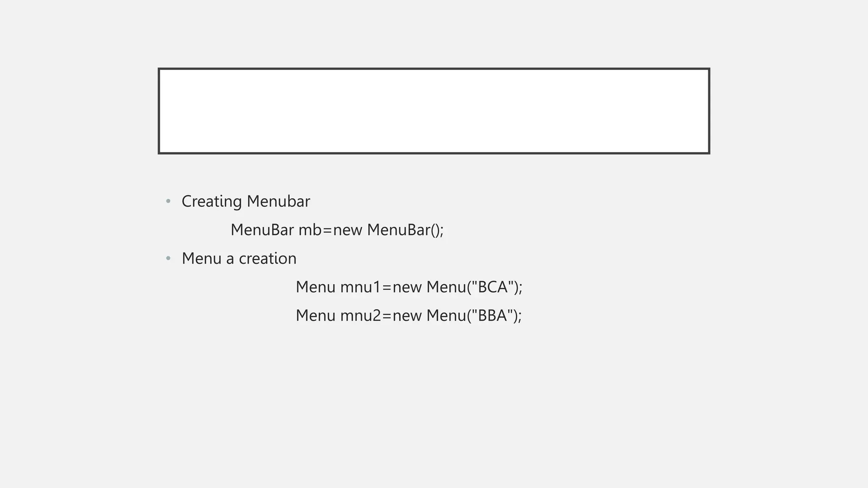Click the "mb=new" text in the MenuBar line
The image size is (868, 488).
point(330,230)
